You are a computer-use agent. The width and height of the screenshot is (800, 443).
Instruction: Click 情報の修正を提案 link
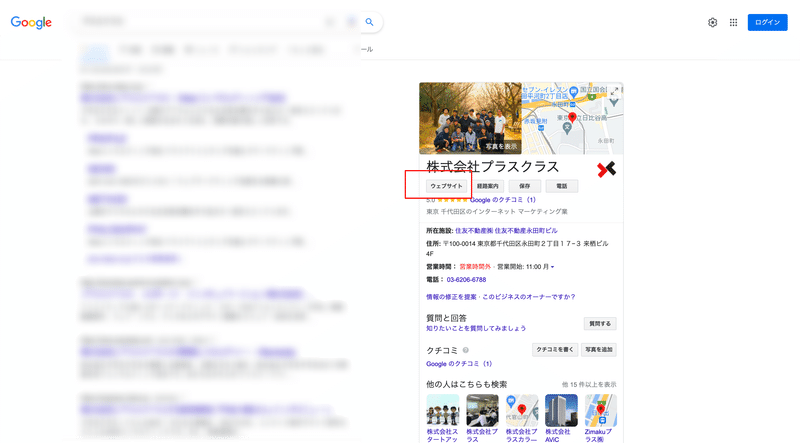coord(452,297)
